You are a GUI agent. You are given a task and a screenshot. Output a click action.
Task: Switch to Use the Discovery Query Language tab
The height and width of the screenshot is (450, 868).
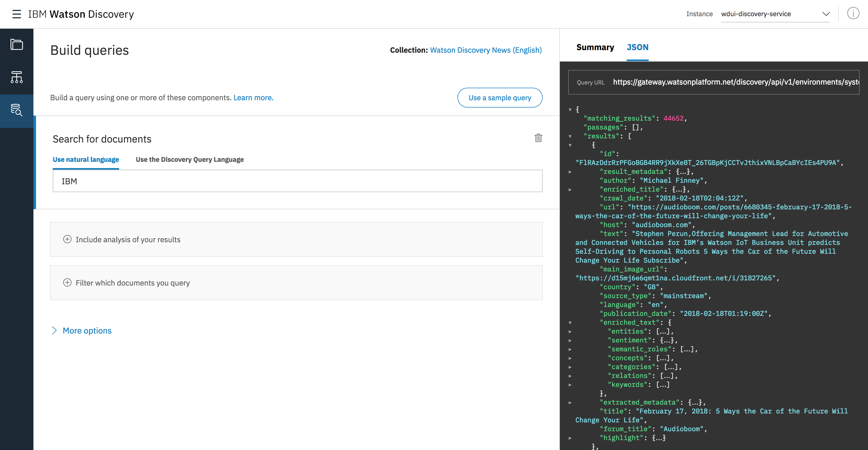190,159
